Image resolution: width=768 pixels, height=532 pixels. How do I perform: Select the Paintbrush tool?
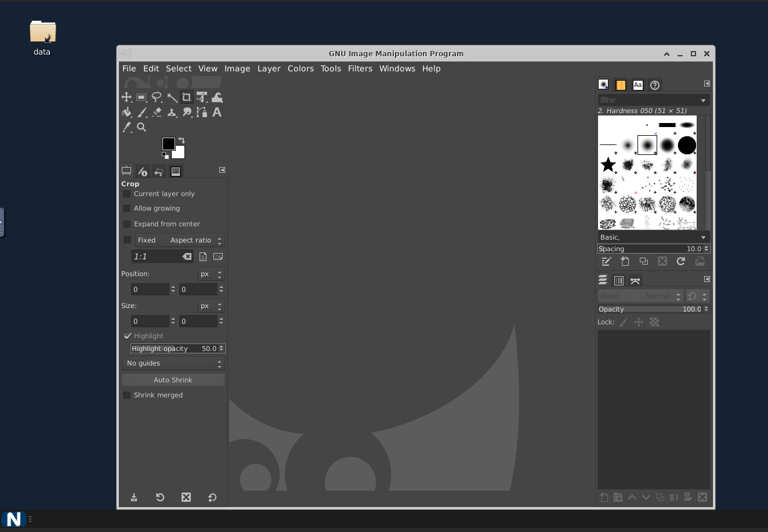tap(142, 113)
